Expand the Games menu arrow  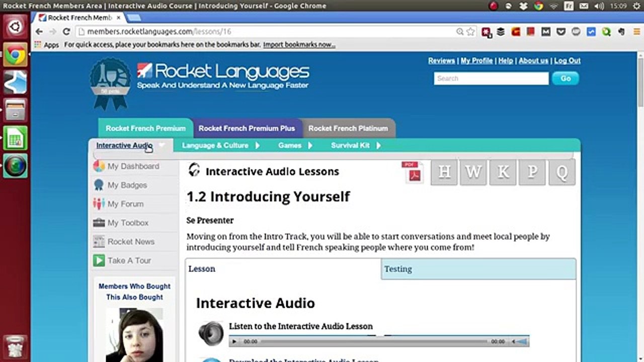310,145
